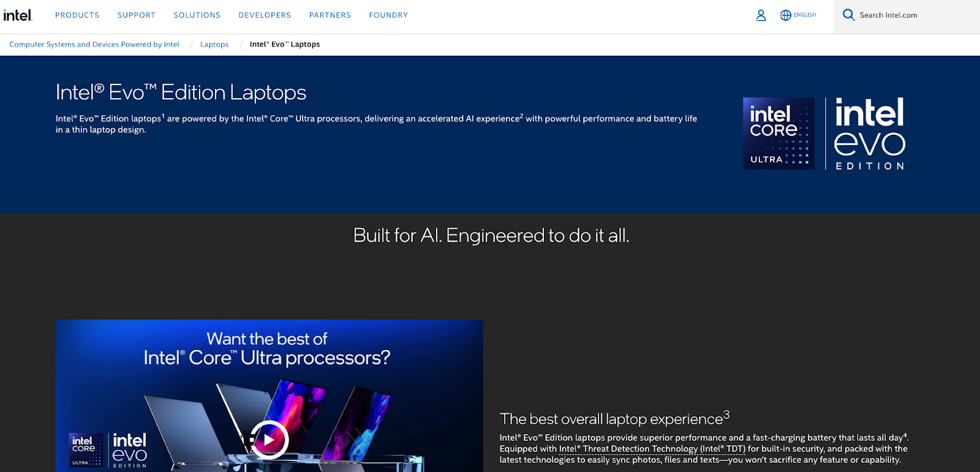Image resolution: width=980 pixels, height=472 pixels.
Task: Click the magnifying glass search icon
Action: coord(848,15)
